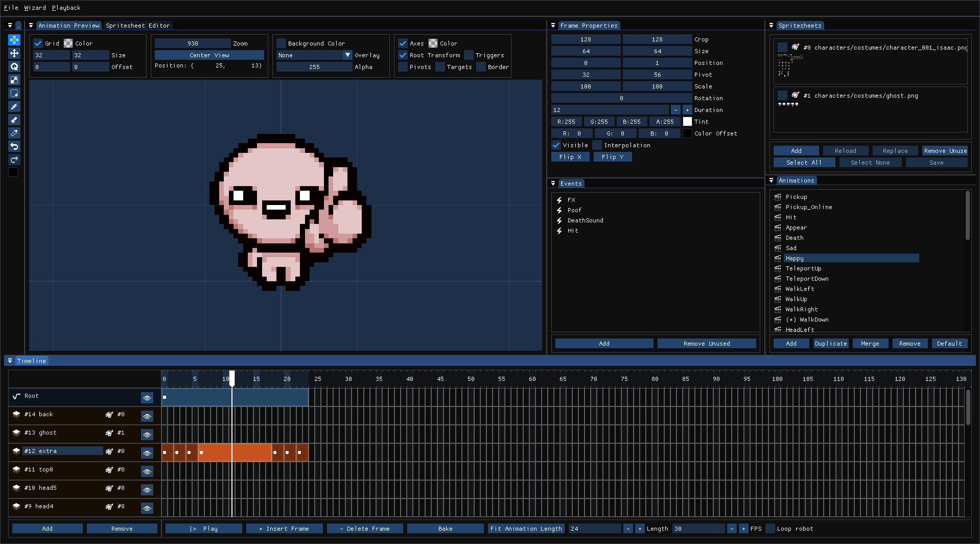Image resolution: width=980 pixels, height=544 pixels.
Task: Toggle visibility eye for Root row
Action: pyautogui.click(x=147, y=398)
